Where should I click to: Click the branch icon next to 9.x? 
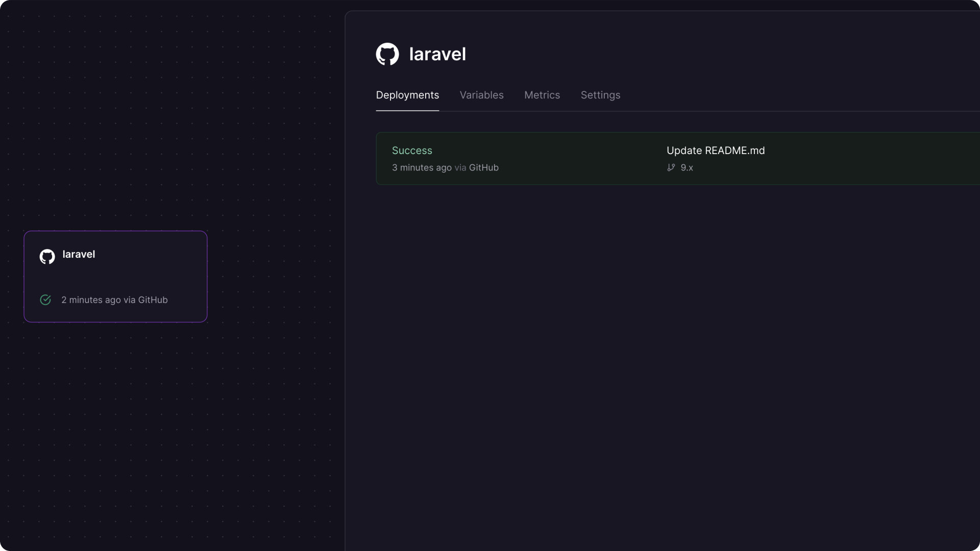tap(671, 167)
